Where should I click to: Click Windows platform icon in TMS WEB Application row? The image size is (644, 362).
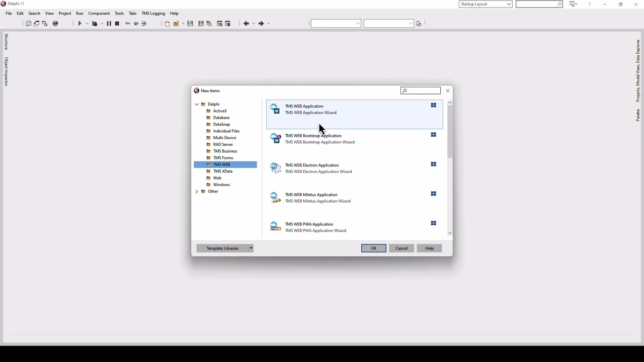[433, 105]
